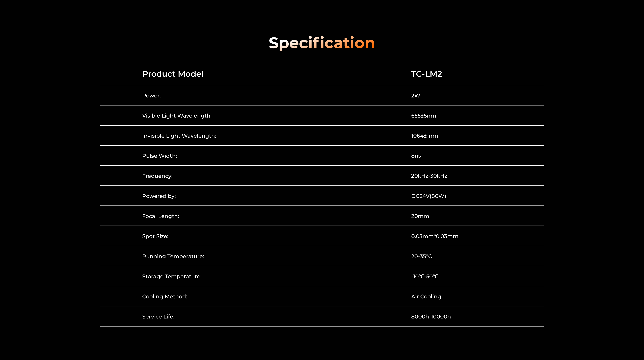Screen dimensions: 644x360
Task: Click the Power row label
Action: pos(151,96)
